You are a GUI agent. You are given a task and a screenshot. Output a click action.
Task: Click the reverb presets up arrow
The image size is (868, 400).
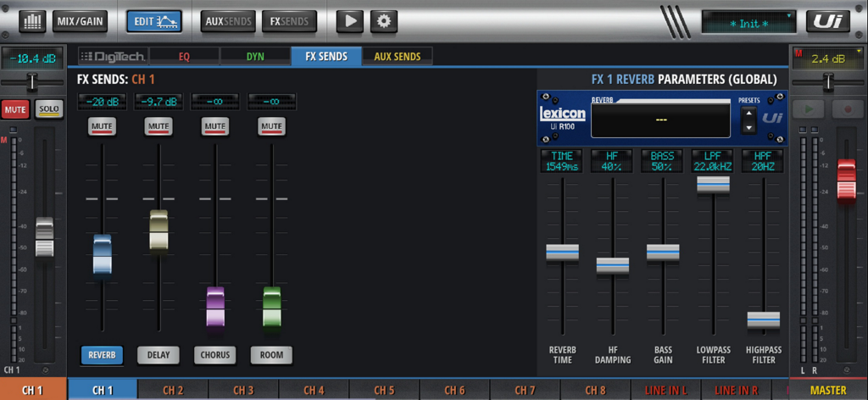(748, 114)
